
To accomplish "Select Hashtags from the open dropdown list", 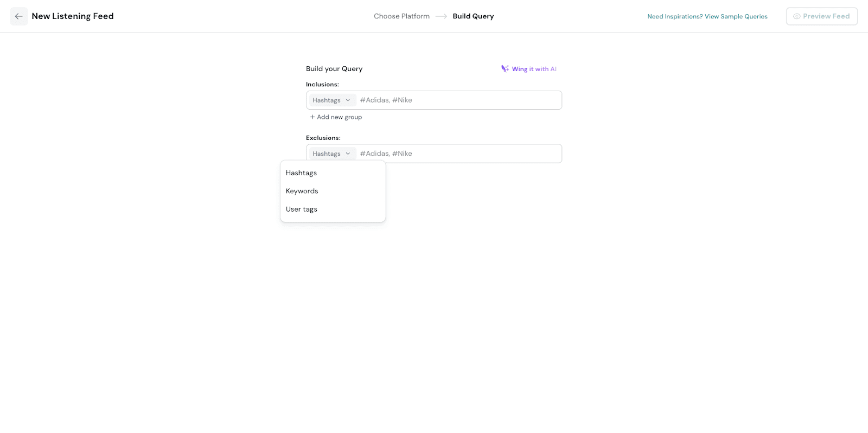I will (x=302, y=173).
